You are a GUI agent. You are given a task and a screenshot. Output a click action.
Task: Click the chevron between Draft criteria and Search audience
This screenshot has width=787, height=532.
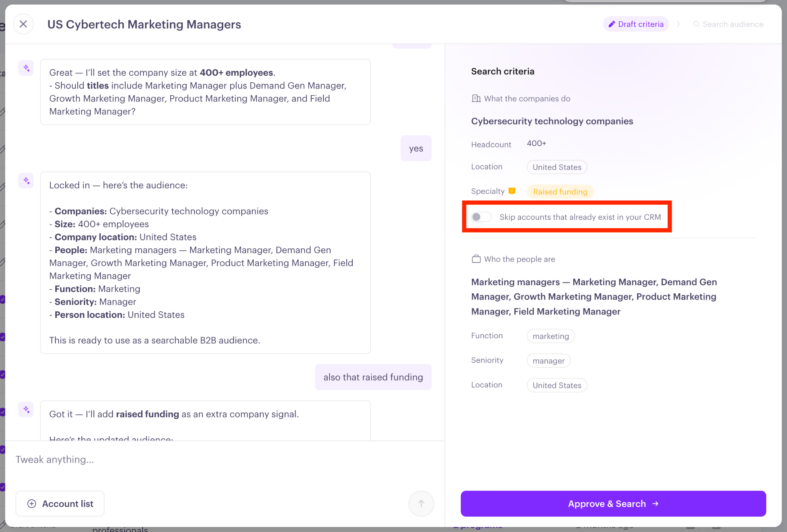point(678,24)
